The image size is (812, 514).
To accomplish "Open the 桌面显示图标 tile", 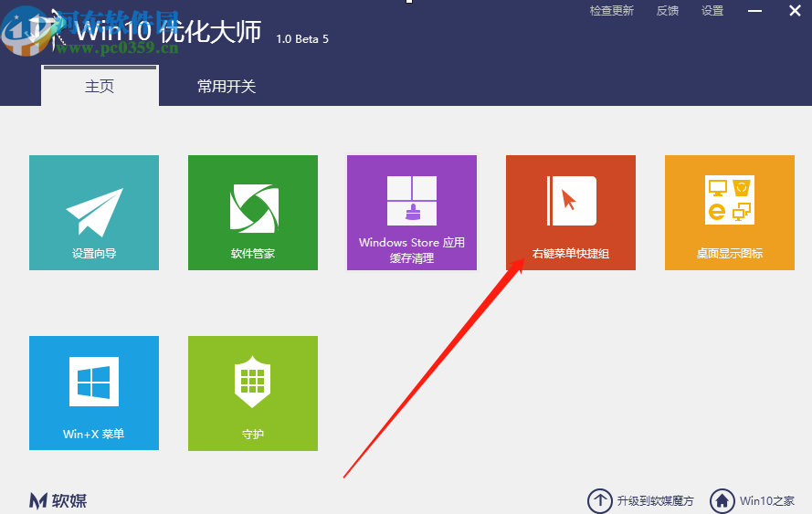I will (729, 212).
